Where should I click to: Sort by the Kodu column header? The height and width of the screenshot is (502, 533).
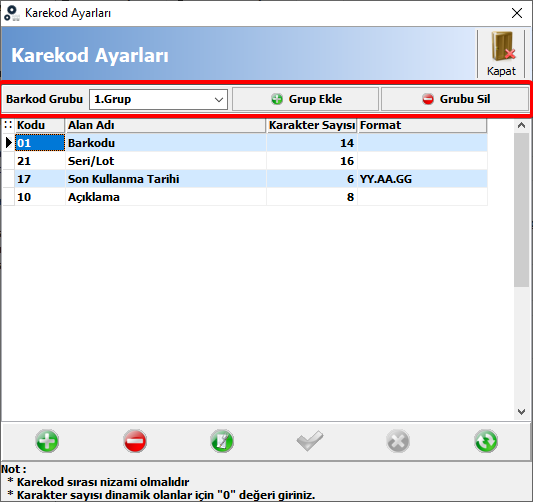(39, 125)
